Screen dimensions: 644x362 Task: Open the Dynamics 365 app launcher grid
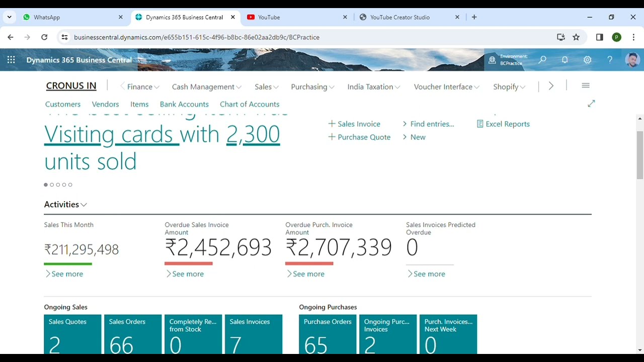(11, 60)
